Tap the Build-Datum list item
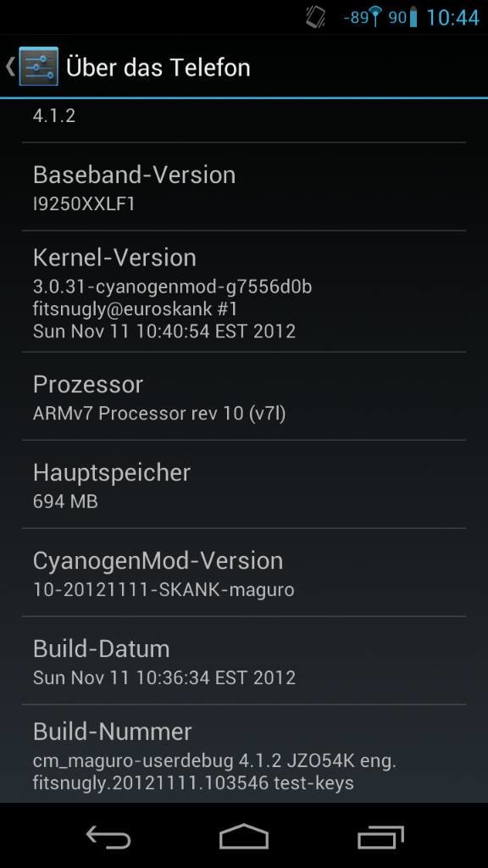488x868 pixels. [x=244, y=660]
